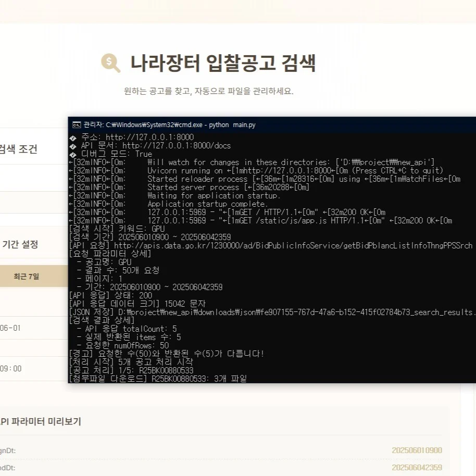Click the JSON 저장 file path line

click(272, 312)
